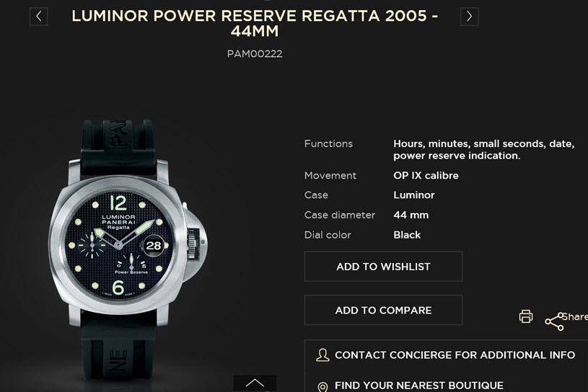588x392 pixels.
Task: Click the OP IX calibre movement value
Action: click(426, 176)
